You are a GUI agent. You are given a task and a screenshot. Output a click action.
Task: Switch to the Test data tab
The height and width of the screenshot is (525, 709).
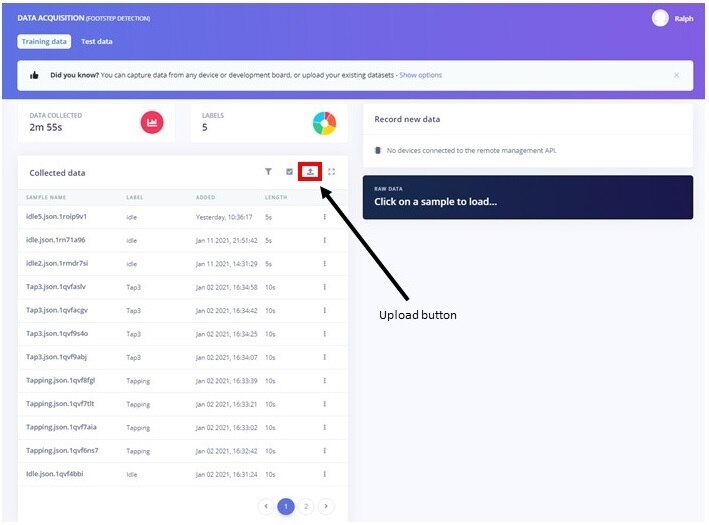(97, 41)
